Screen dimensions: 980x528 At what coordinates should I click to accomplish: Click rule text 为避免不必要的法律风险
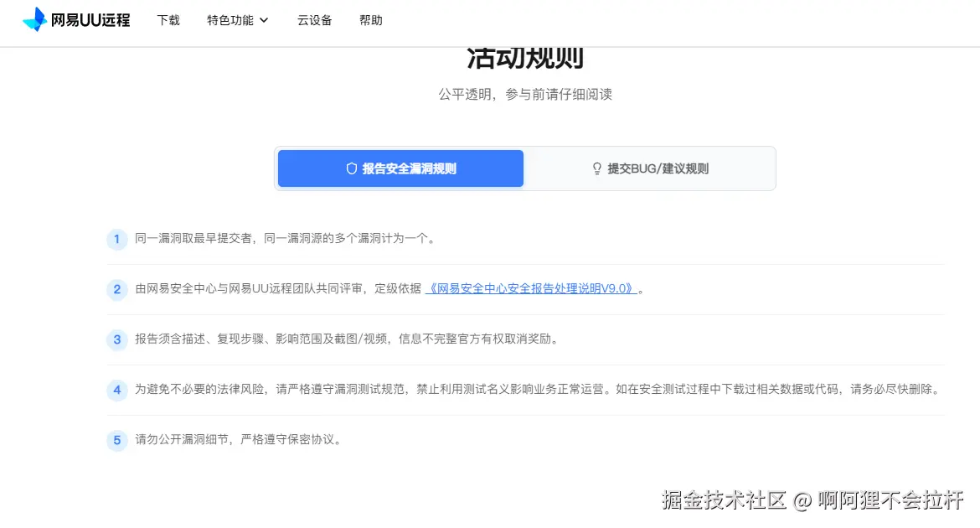coord(199,389)
